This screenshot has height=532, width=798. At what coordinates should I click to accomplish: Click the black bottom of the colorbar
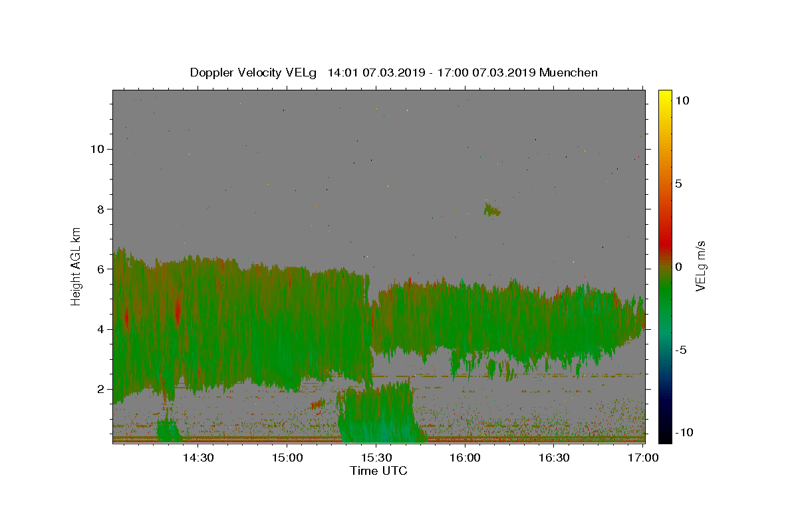click(665, 436)
